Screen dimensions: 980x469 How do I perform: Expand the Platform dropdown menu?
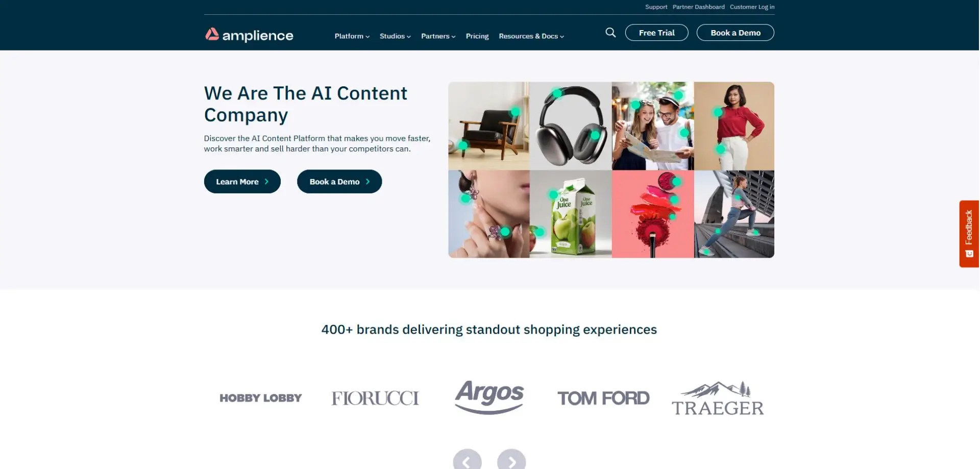point(352,36)
